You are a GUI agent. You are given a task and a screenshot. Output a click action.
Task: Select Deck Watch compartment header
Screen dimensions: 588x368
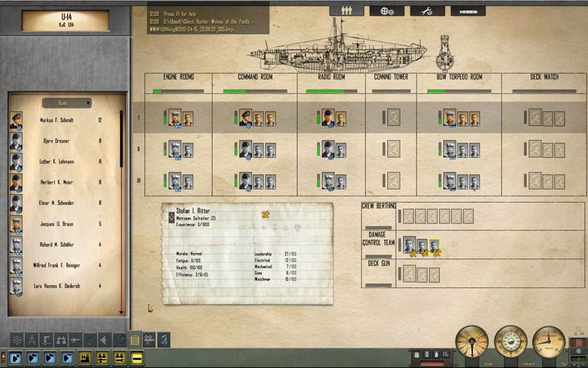[545, 77]
